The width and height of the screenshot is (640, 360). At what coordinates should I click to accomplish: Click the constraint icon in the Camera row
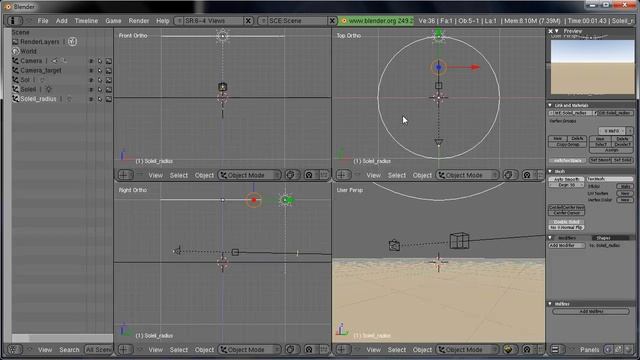(64, 61)
